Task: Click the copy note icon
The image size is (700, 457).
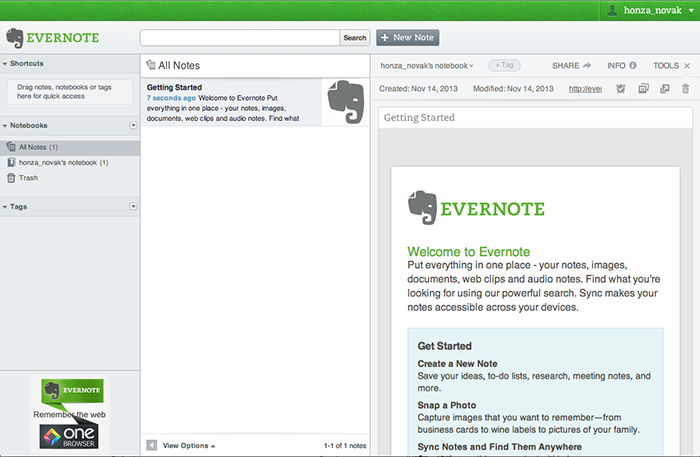Action: [x=643, y=88]
